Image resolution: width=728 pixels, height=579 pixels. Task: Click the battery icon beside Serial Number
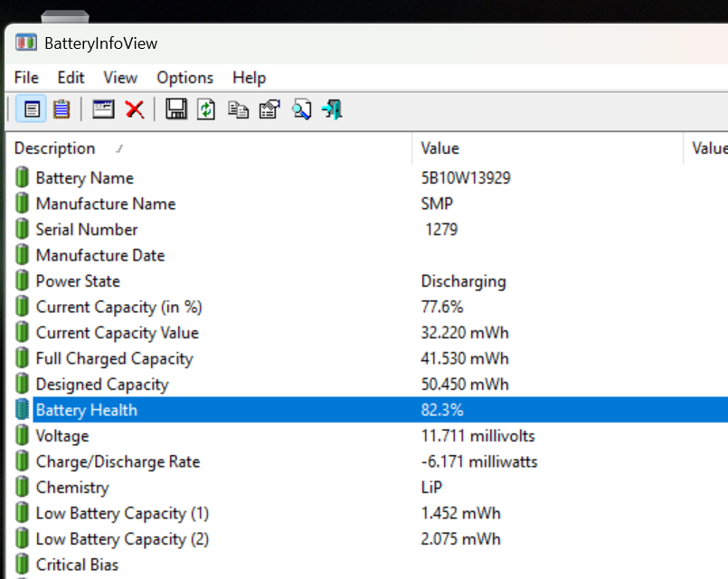click(x=22, y=229)
